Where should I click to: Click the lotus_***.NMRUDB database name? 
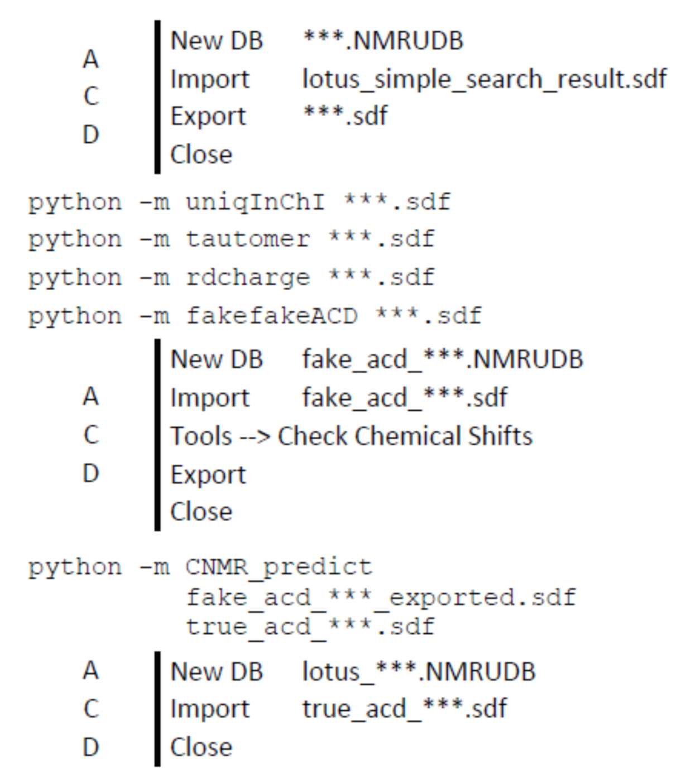tap(419, 672)
